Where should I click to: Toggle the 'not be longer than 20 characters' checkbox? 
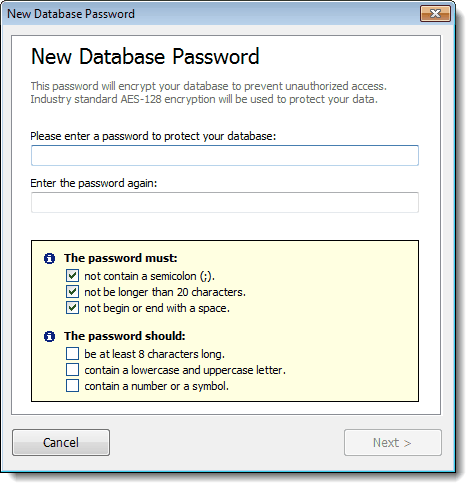point(72,292)
